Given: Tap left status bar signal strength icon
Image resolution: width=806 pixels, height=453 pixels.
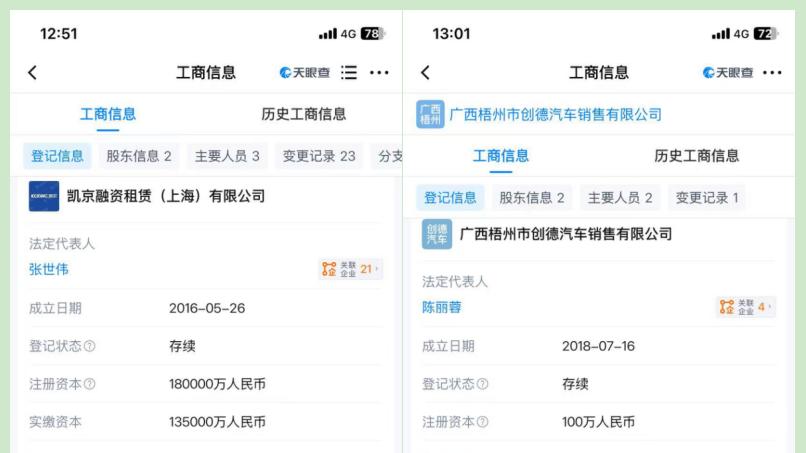Looking at the screenshot, I should 327,34.
